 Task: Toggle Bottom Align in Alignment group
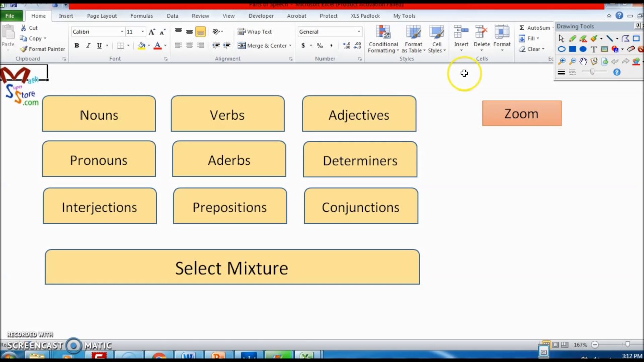click(x=200, y=32)
